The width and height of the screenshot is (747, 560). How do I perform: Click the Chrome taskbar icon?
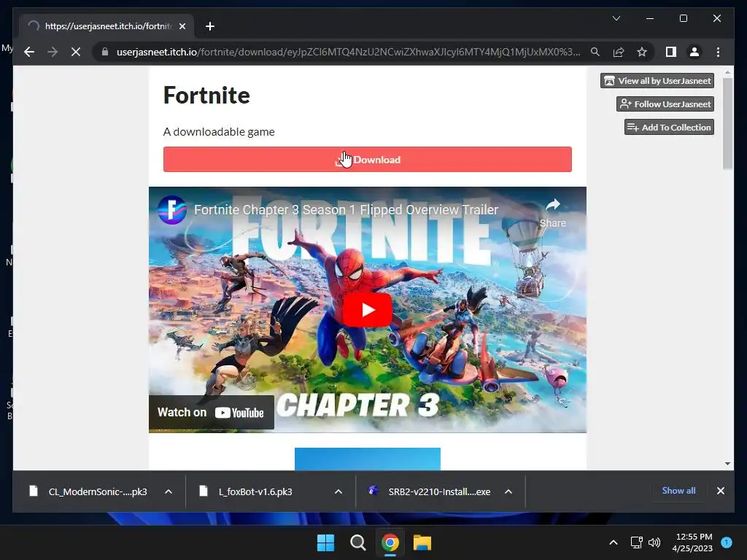tap(390, 542)
